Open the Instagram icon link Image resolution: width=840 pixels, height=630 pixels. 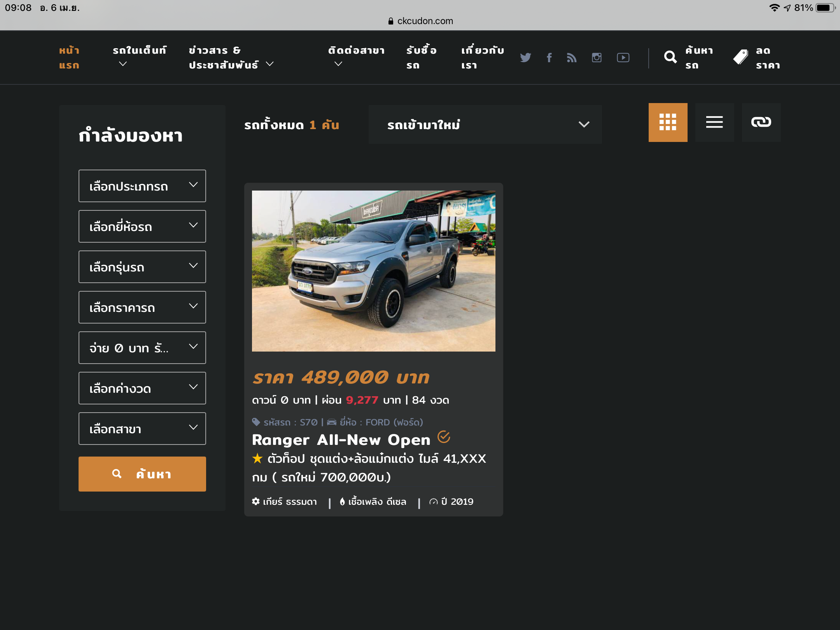click(x=597, y=58)
